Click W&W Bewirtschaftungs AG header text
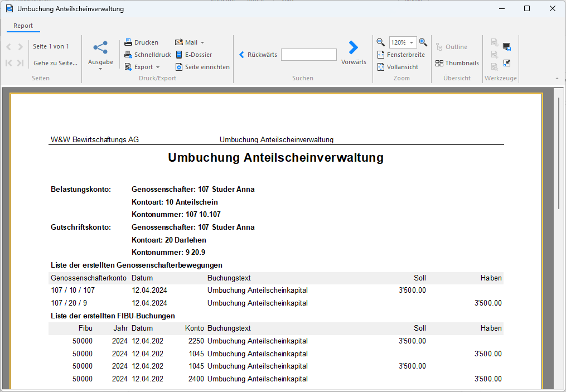Screen dimensions: 566x392 pyautogui.click(x=95, y=140)
